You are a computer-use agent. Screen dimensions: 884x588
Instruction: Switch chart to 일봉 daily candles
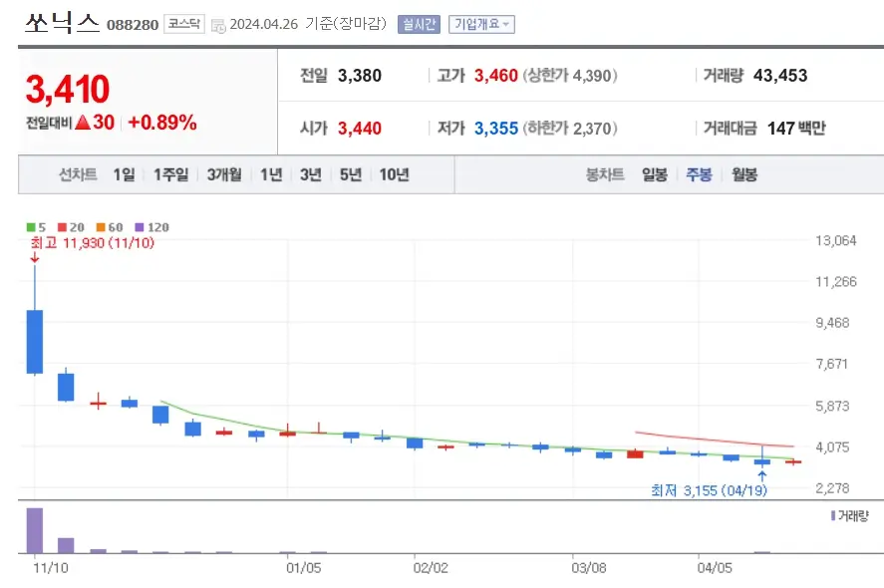click(x=653, y=174)
